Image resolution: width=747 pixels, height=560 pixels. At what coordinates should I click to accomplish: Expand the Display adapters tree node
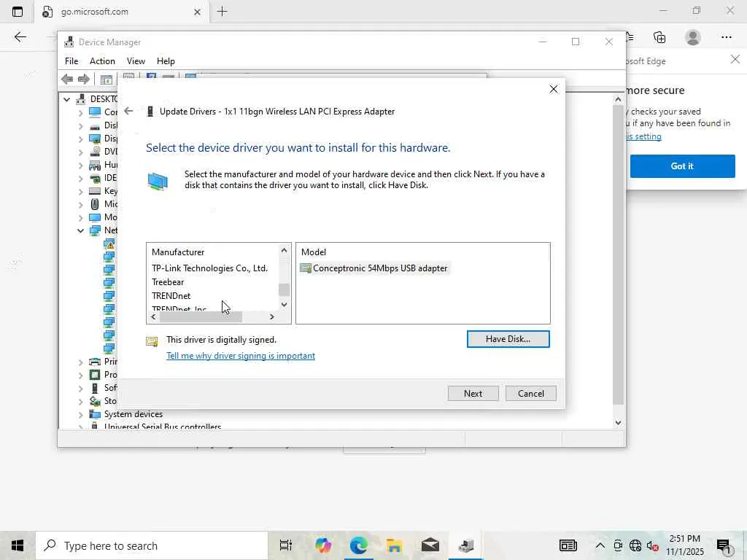[x=80, y=139]
